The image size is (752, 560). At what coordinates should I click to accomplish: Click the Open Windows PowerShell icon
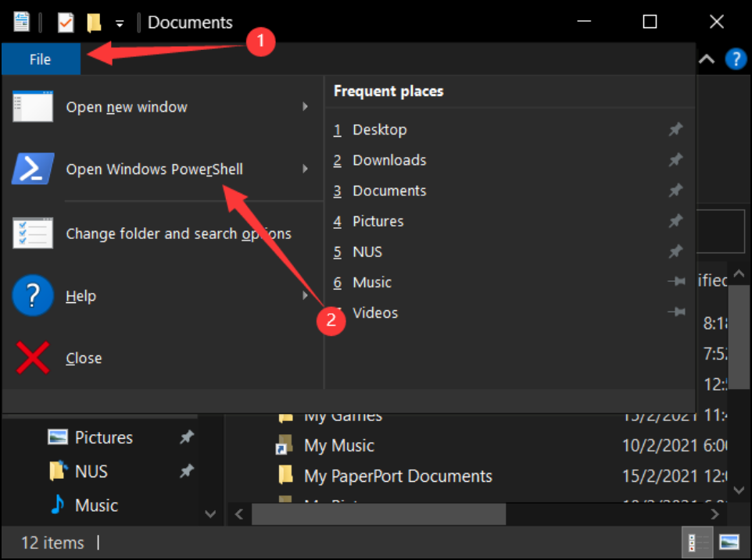(33, 169)
